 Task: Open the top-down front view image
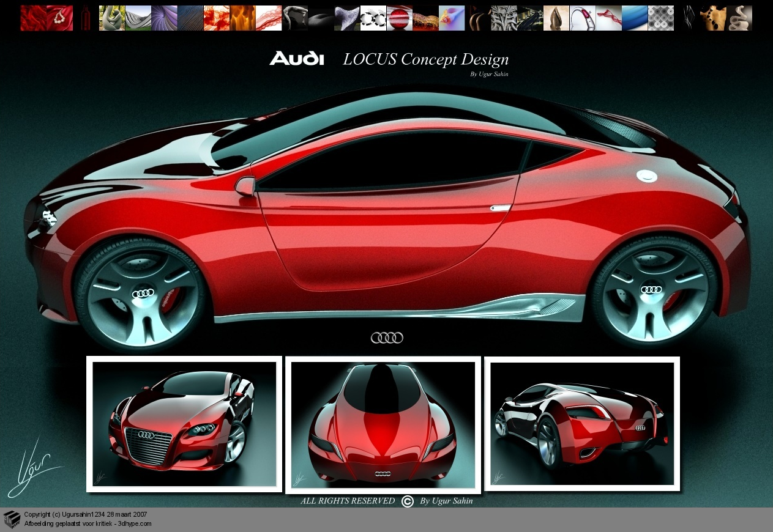coord(383,426)
